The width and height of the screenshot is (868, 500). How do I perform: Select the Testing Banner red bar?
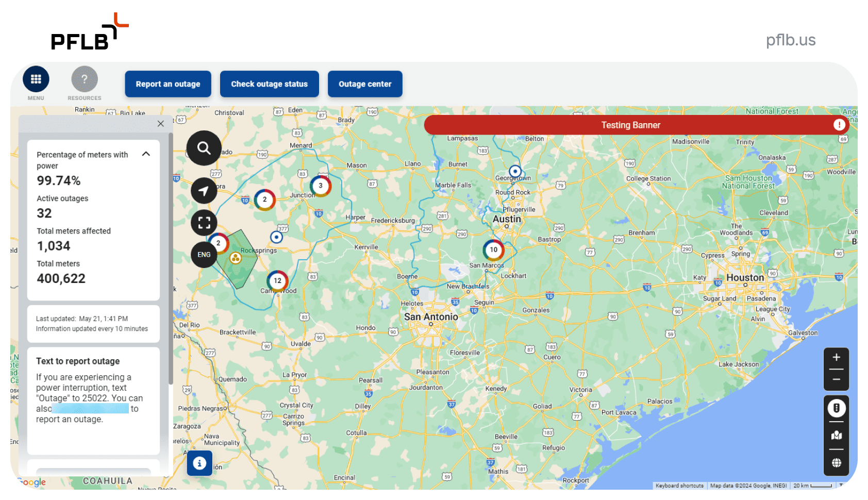pyautogui.click(x=636, y=125)
